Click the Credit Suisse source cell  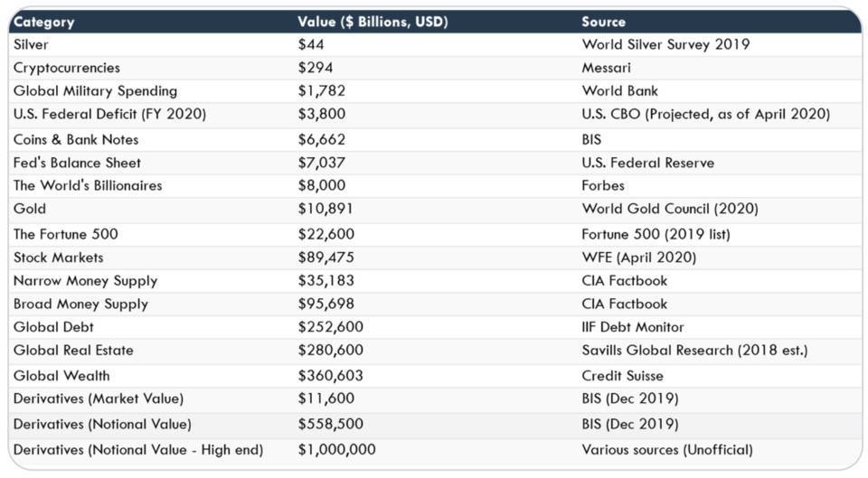(622, 376)
